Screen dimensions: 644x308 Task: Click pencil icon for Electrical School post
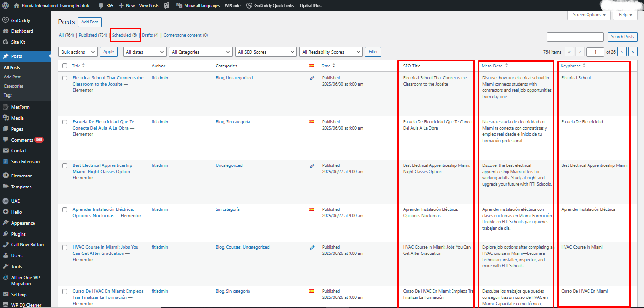[x=312, y=78]
